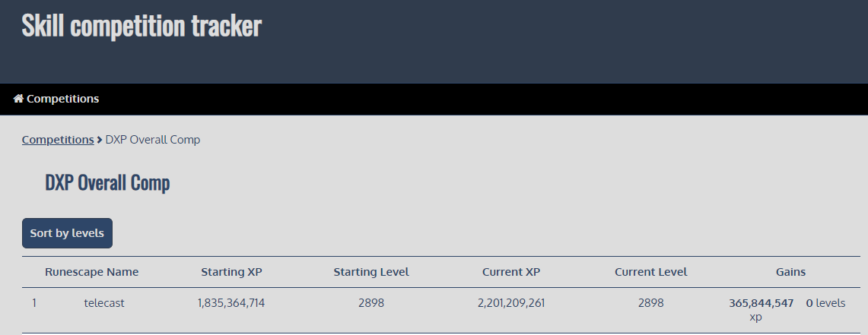This screenshot has height=335, width=868.
Task: Click current XP value 2,201,209,261
Action: coord(511,303)
